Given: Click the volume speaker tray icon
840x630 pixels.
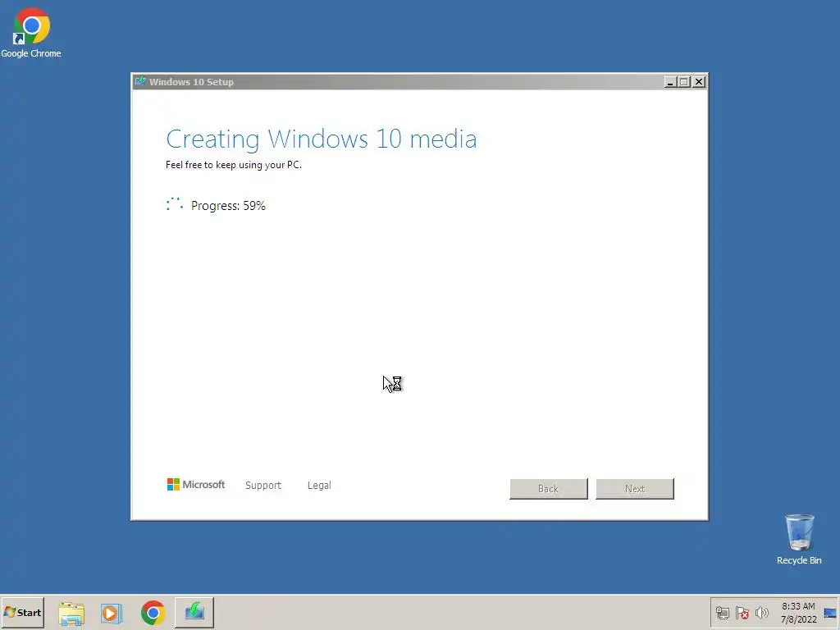Looking at the screenshot, I should (761, 613).
